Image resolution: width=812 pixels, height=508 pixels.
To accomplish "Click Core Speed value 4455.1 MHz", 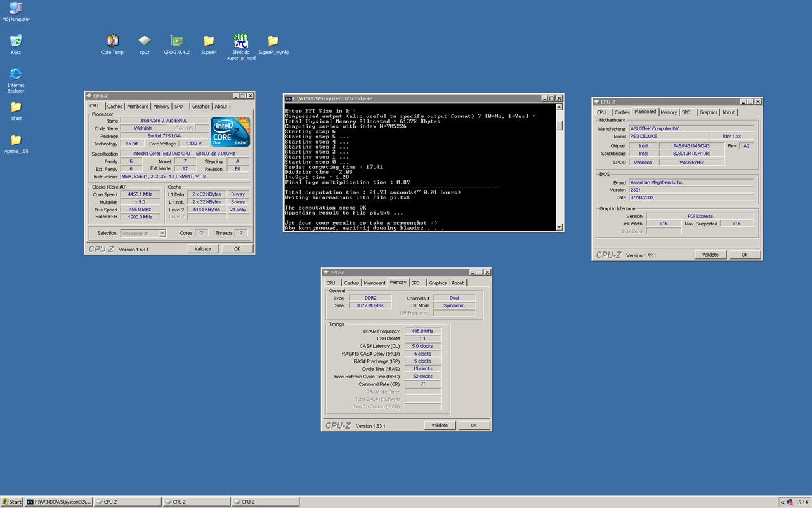I will pyautogui.click(x=140, y=194).
